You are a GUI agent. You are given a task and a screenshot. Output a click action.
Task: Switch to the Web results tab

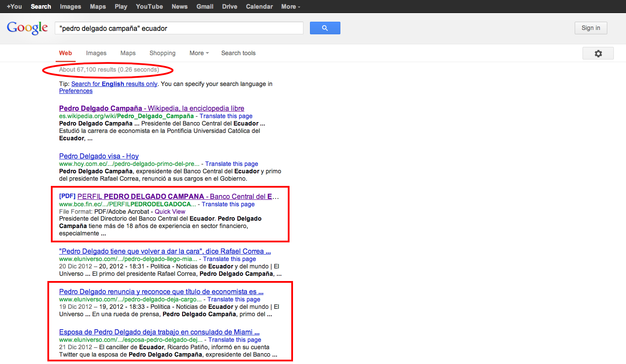(66, 53)
